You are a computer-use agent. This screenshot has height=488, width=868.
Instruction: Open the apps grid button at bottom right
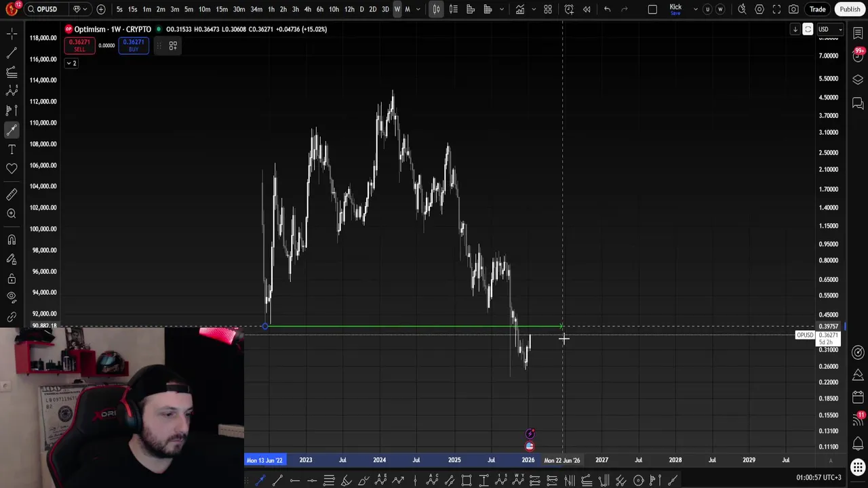858,467
